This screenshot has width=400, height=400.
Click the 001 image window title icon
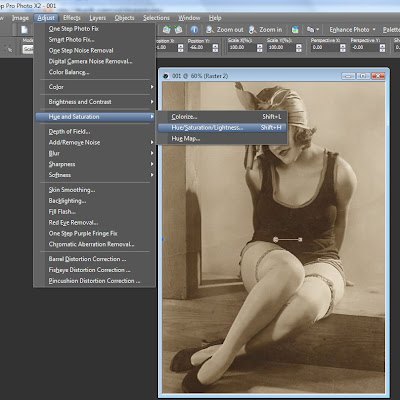166,76
